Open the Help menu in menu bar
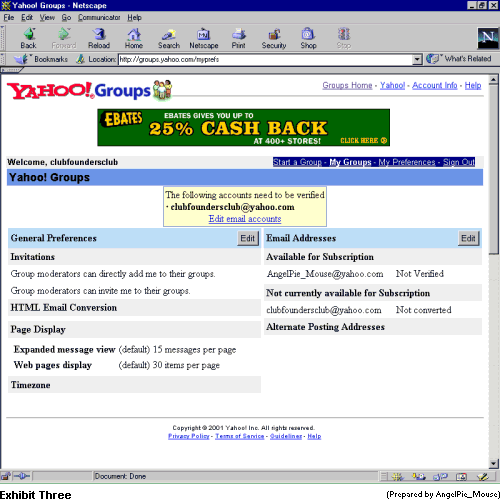The height and width of the screenshot is (500, 500). (134, 17)
